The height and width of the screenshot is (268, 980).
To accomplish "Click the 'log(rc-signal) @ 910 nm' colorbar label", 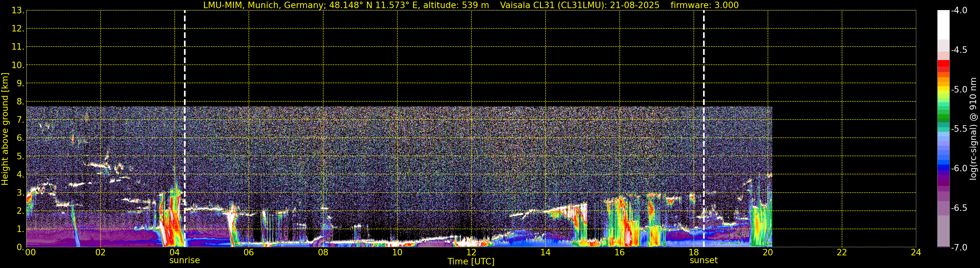I will [973, 129].
